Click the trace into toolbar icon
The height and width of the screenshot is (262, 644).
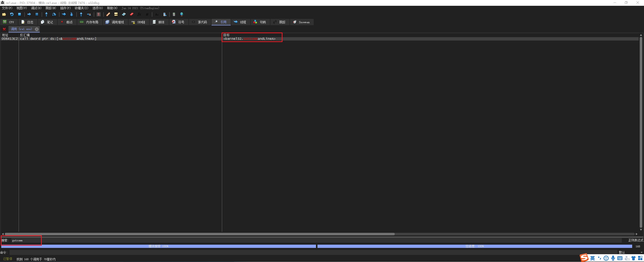[64, 14]
